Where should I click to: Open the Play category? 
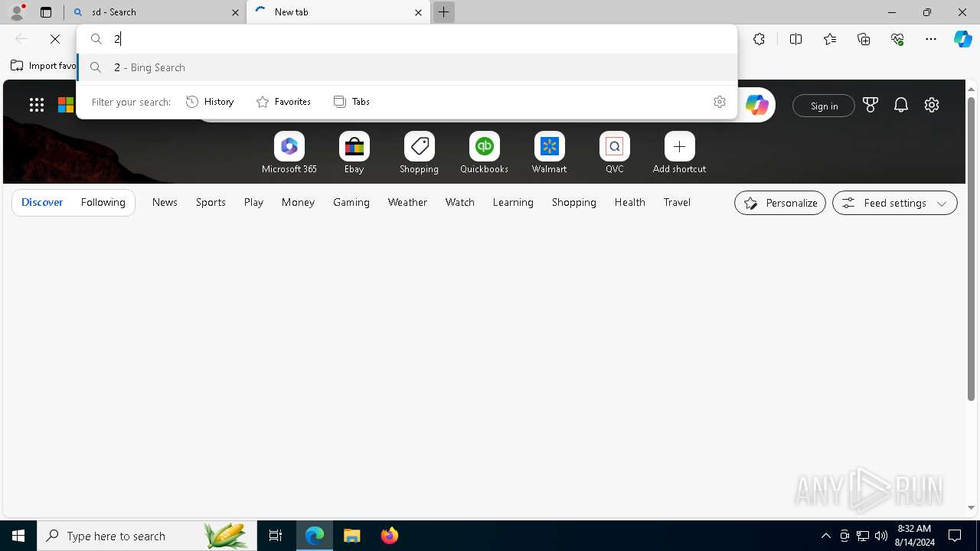(253, 202)
